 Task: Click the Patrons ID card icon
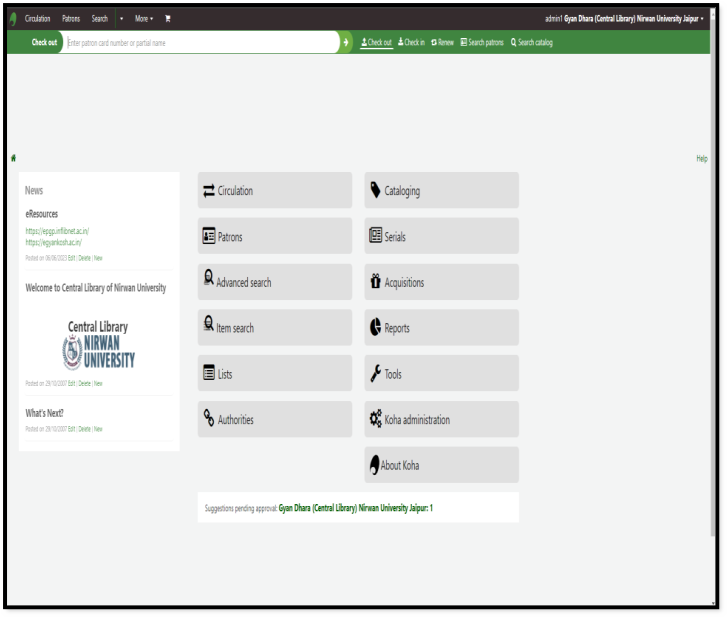pyautogui.click(x=209, y=236)
